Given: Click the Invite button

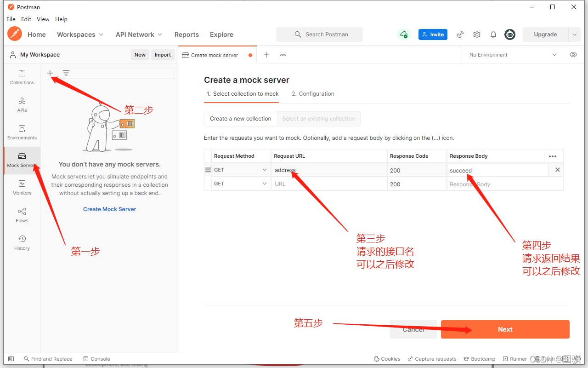Looking at the screenshot, I should click(433, 34).
